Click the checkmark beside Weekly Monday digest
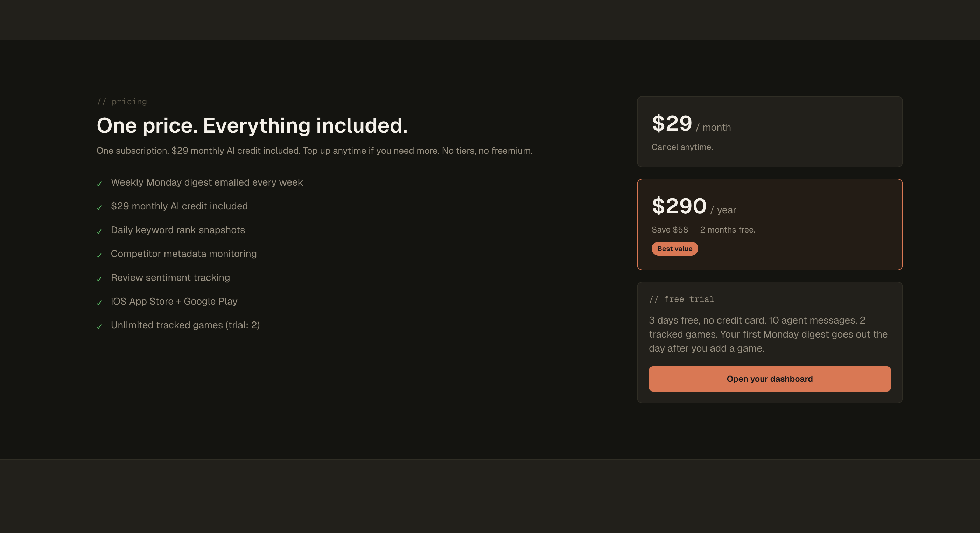 tap(100, 184)
